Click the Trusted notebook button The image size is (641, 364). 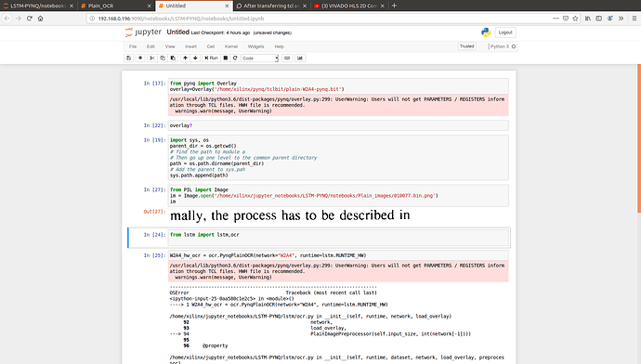467,46
